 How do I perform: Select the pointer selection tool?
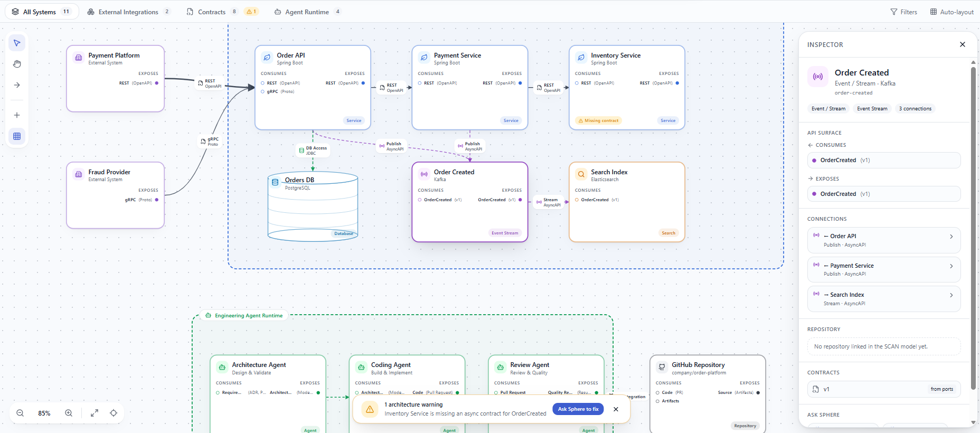coord(17,43)
